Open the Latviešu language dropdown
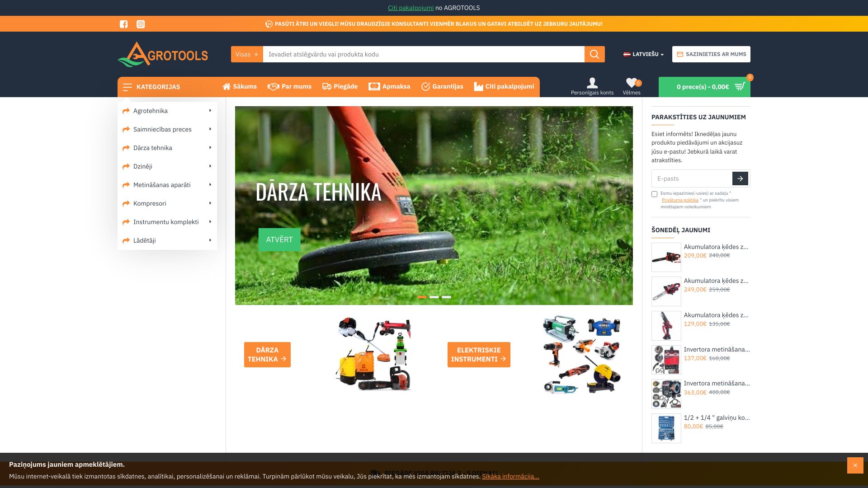868x488 pixels. [643, 54]
